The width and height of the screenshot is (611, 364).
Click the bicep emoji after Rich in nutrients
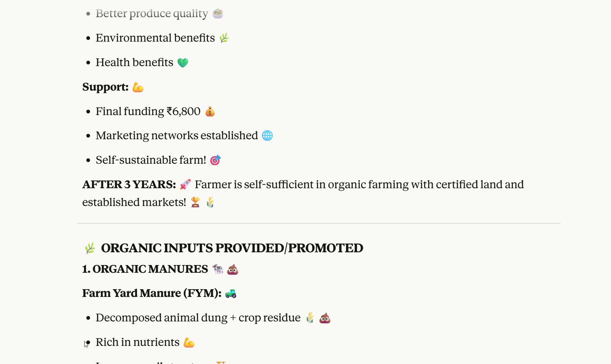click(x=189, y=343)
